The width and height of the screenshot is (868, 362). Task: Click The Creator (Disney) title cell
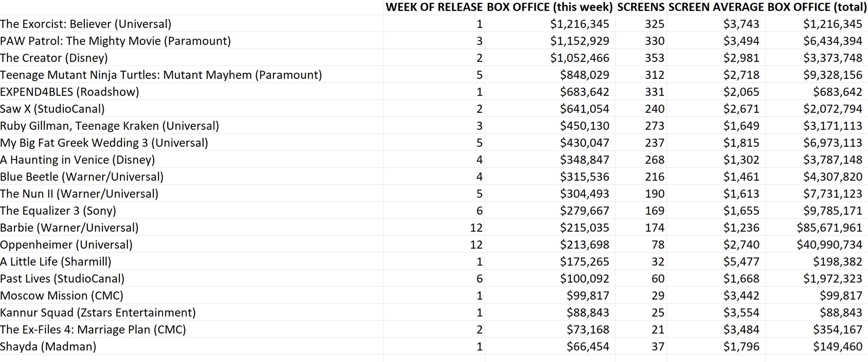coord(192,58)
